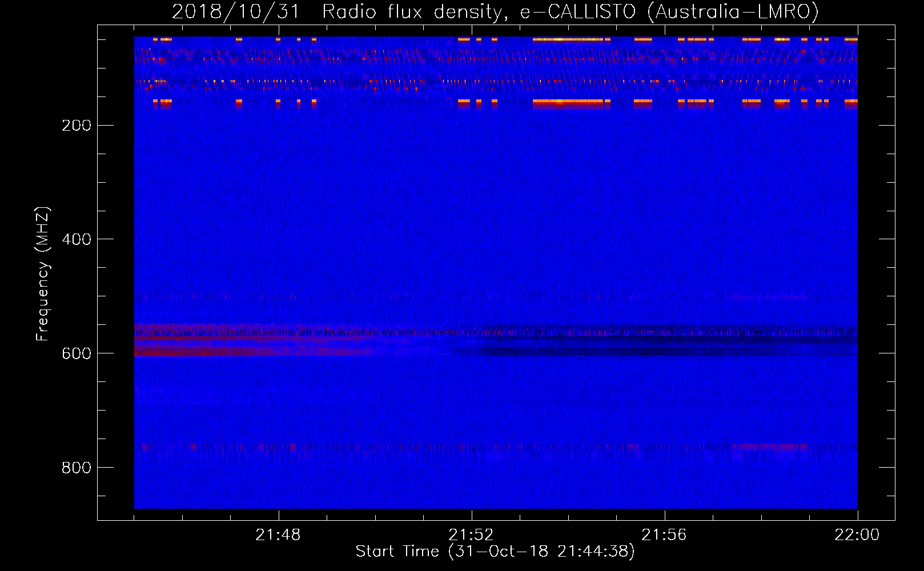The height and width of the screenshot is (571, 924).
Task: Select the 200 frequency tick label
Action: (77, 126)
